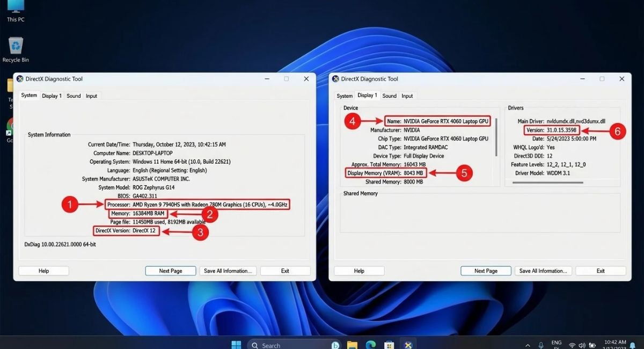The width and height of the screenshot is (644, 349).
Task: Switch the ENG input language indicator
Action: click(x=556, y=344)
